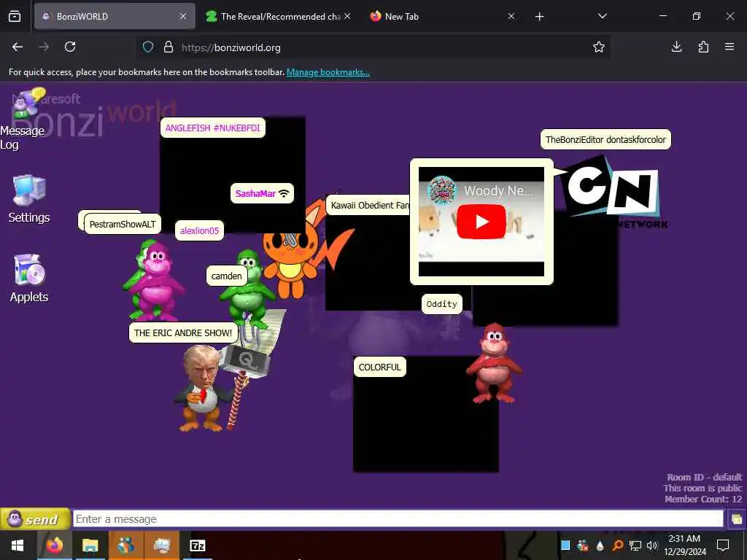Show site security padlock info
Screen dimensions: 747x560
169,47
